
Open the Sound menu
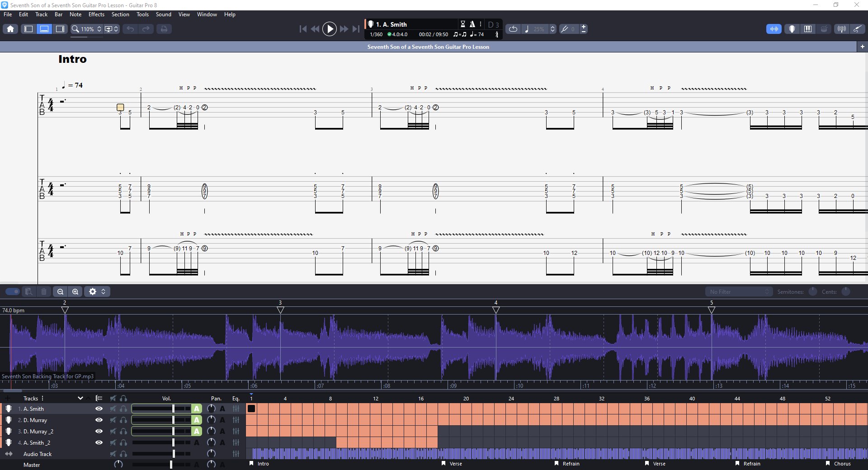[x=164, y=14]
